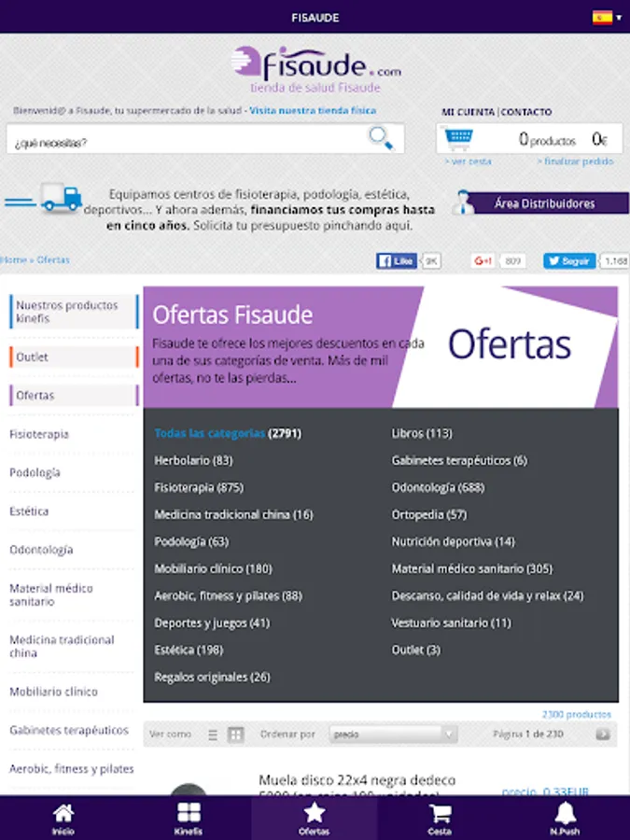The image size is (630, 840).
Task: Open Área Distribuidores button
Action: tap(548, 203)
